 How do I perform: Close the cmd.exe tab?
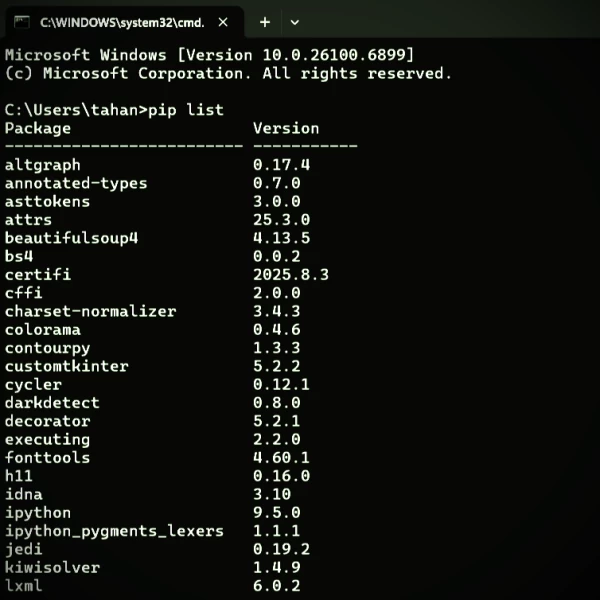pos(222,21)
